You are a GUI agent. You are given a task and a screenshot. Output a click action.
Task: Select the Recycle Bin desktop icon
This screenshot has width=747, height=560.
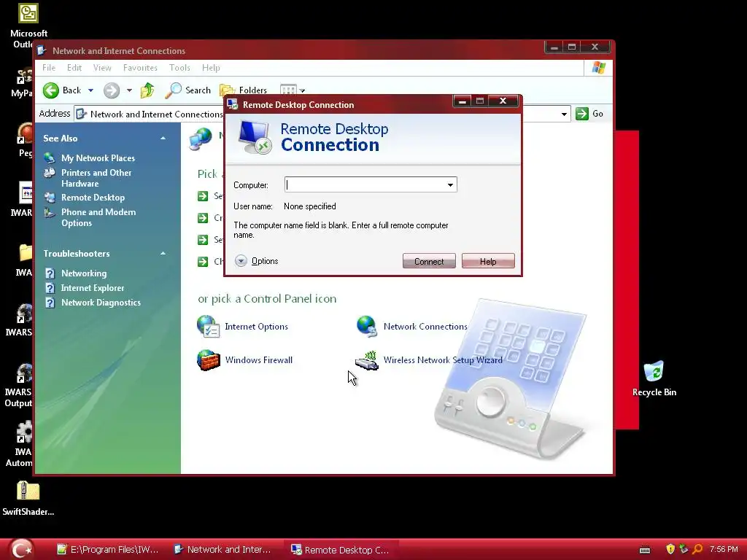654,379
